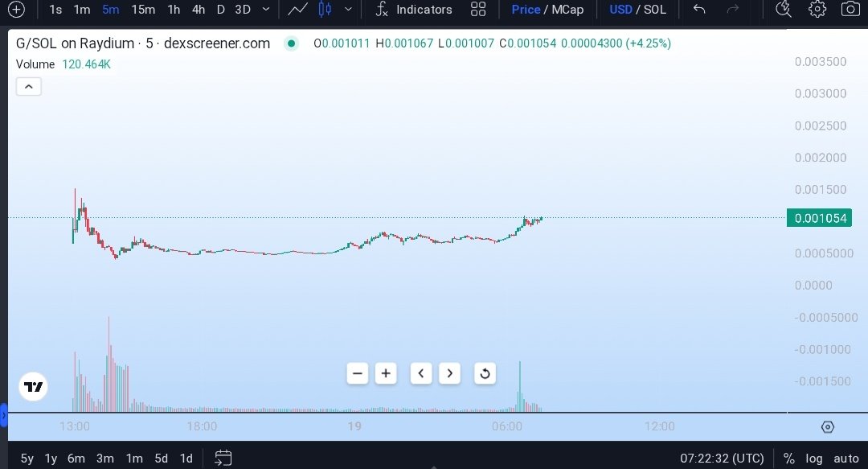This screenshot has width=868, height=469.
Task: Take a chart snapshot with camera icon
Action: [850, 10]
